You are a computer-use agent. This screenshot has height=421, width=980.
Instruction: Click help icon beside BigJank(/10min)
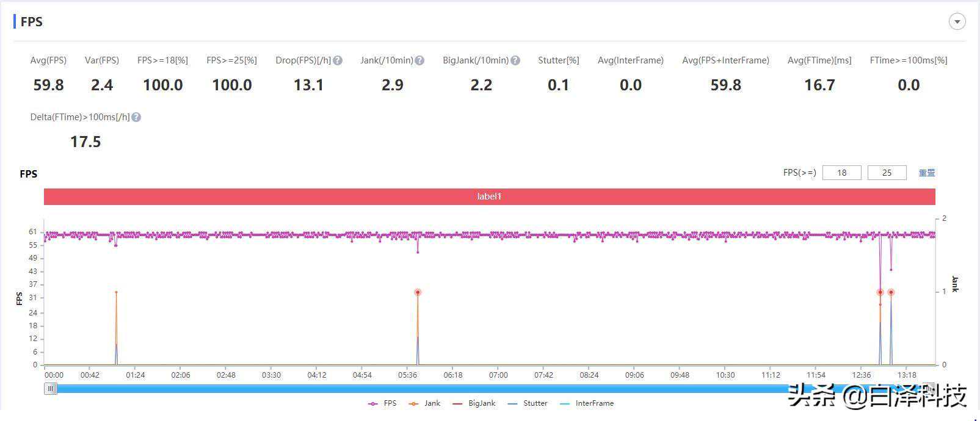515,60
